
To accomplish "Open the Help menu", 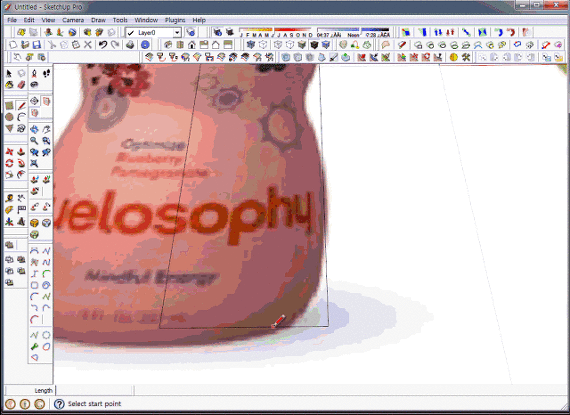I will (199, 20).
